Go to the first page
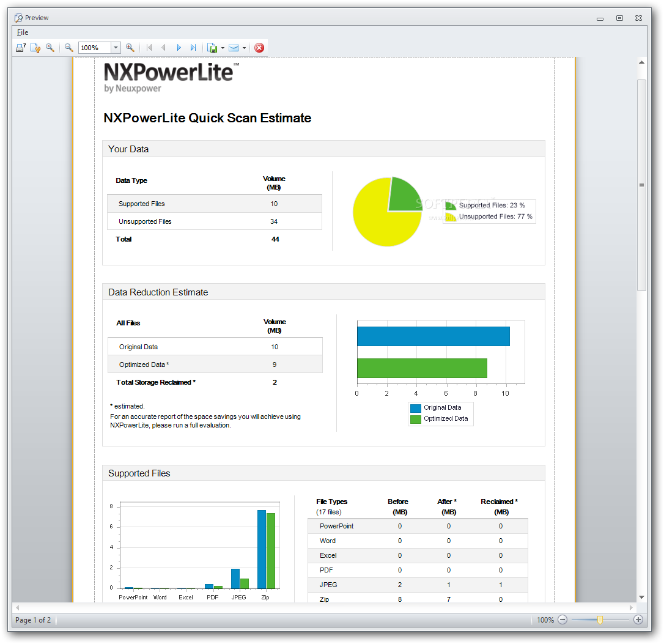The image size is (664, 644). pyautogui.click(x=149, y=48)
